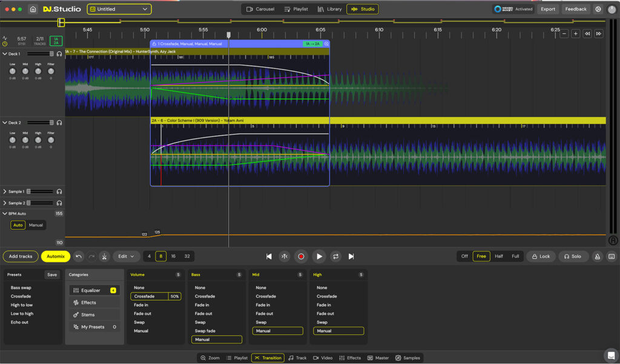Jump to next transition with forward arrows
Viewport: 620px width, 364px height.
tap(599, 33)
